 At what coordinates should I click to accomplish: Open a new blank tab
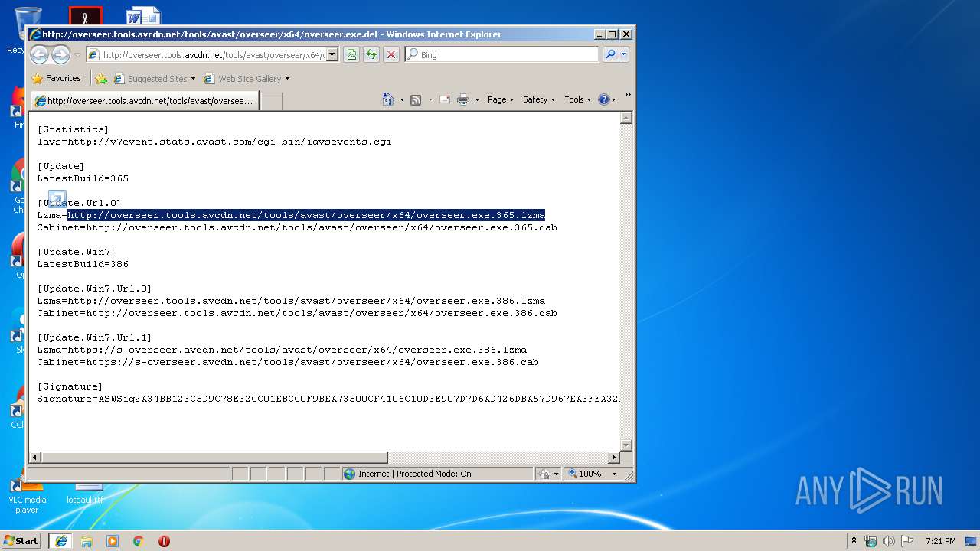coord(272,101)
